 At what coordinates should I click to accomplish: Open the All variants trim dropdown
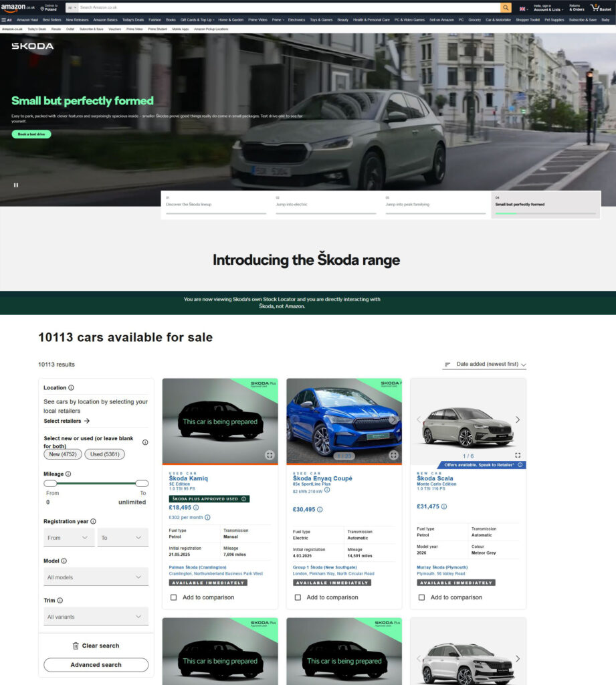coord(96,616)
